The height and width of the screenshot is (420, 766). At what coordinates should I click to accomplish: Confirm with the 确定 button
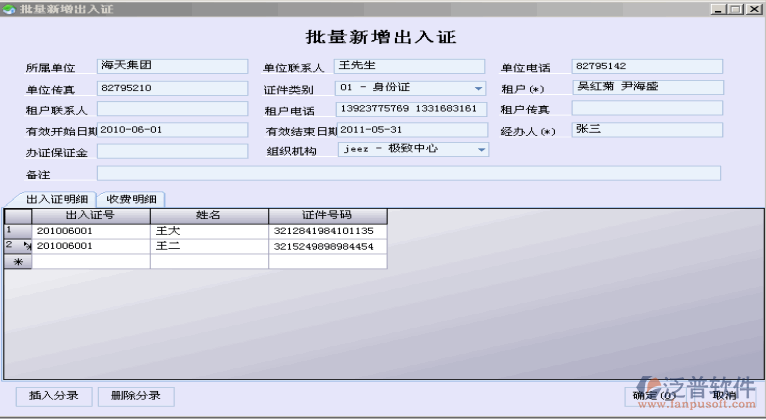[x=653, y=396]
